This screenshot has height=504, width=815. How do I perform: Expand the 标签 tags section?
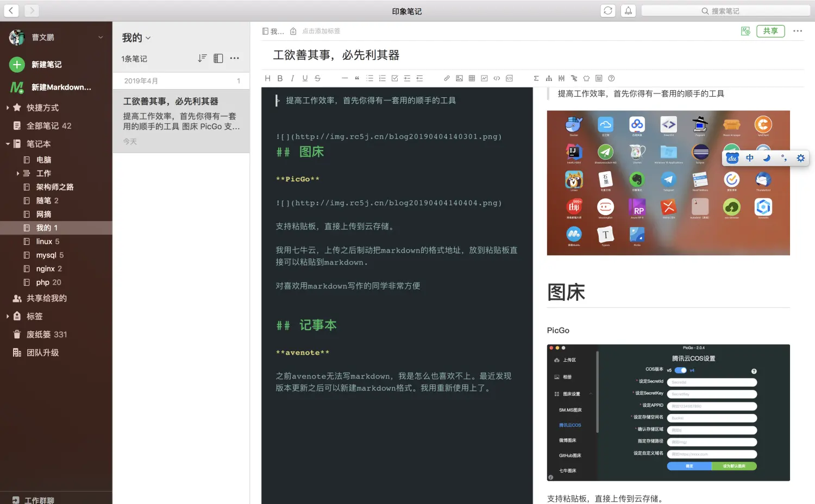(8, 316)
